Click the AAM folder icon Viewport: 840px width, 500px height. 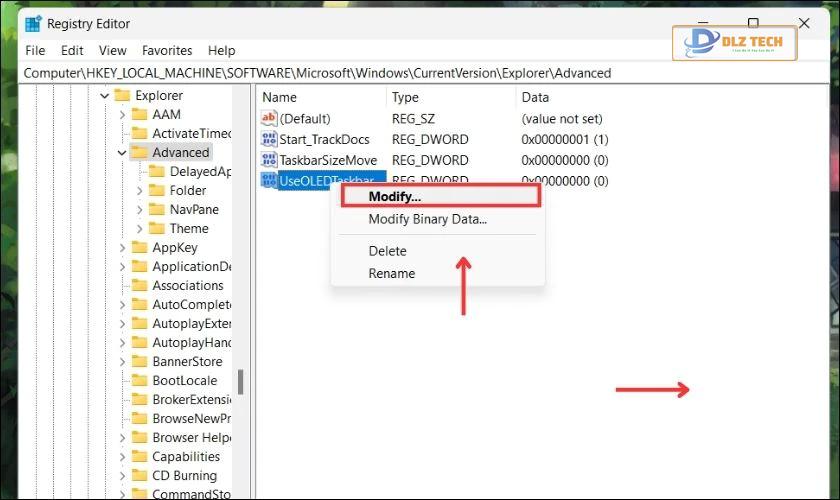139,114
